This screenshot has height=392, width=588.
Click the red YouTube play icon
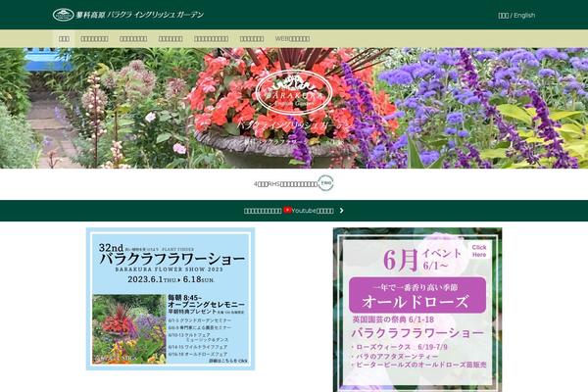tap(287, 210)
